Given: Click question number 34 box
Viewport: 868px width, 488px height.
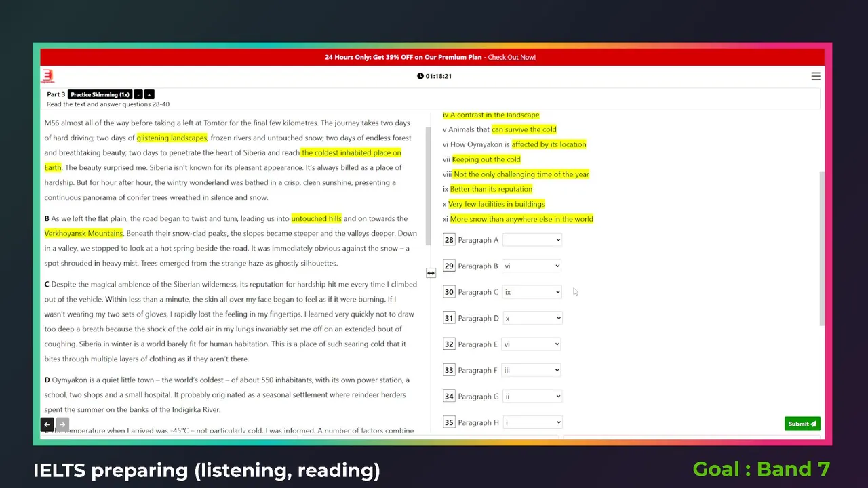Looking at the screenshot, I should [449, 396].
